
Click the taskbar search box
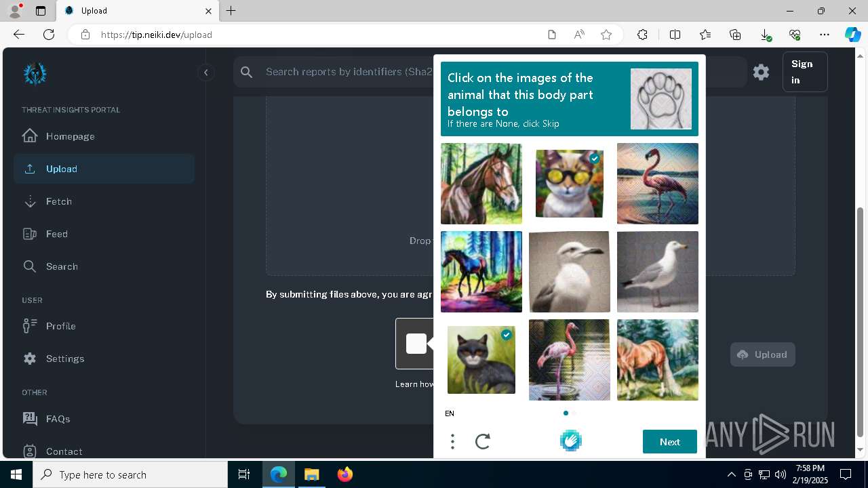pyautogui.click(x=130, y=474)
